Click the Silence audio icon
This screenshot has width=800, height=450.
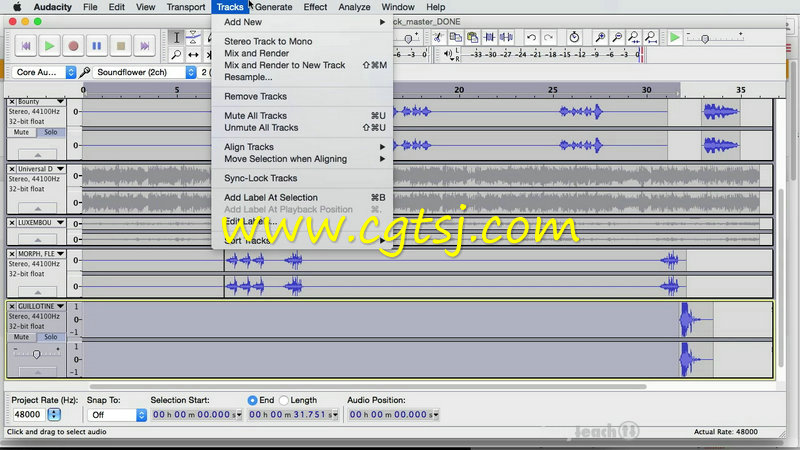tap(507, 37)
